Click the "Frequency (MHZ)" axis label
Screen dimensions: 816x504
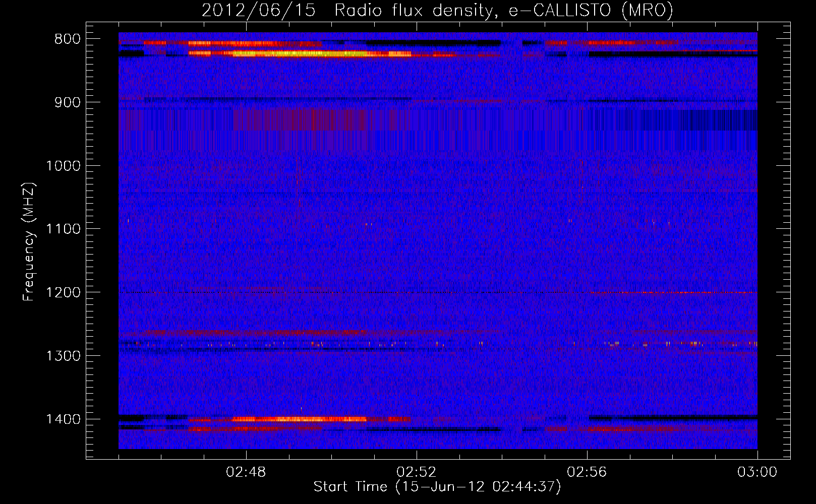click(29, 242)
